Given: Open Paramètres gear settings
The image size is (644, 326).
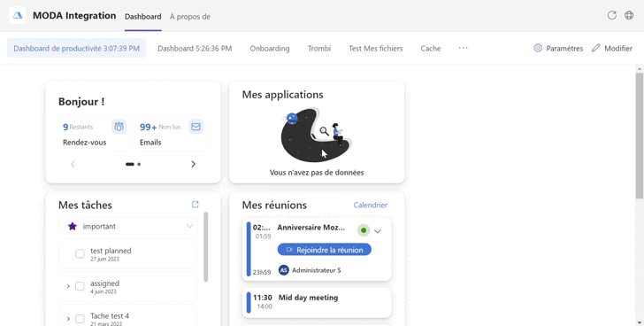Looking at the screenshot, I should [538, 48].
